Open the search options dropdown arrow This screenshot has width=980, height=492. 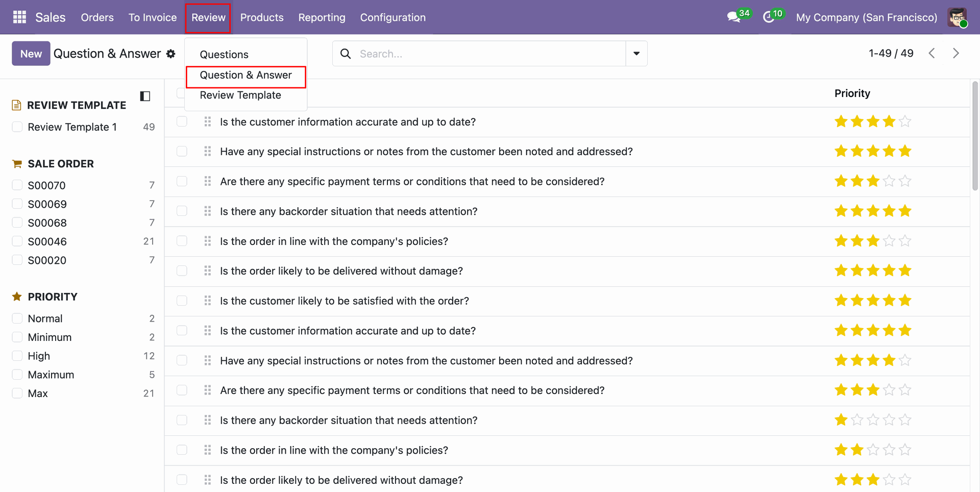(636, 54)
